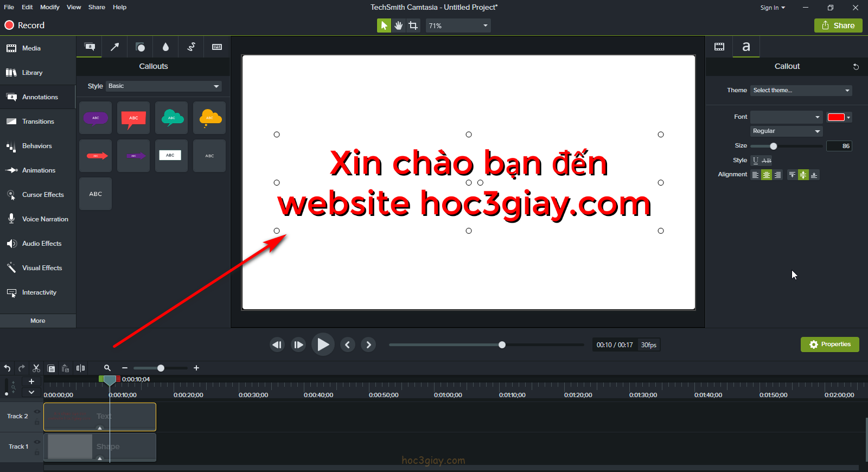868x472 pixels.
Task: Choose the red speech bubble callout
Action: 133,118
